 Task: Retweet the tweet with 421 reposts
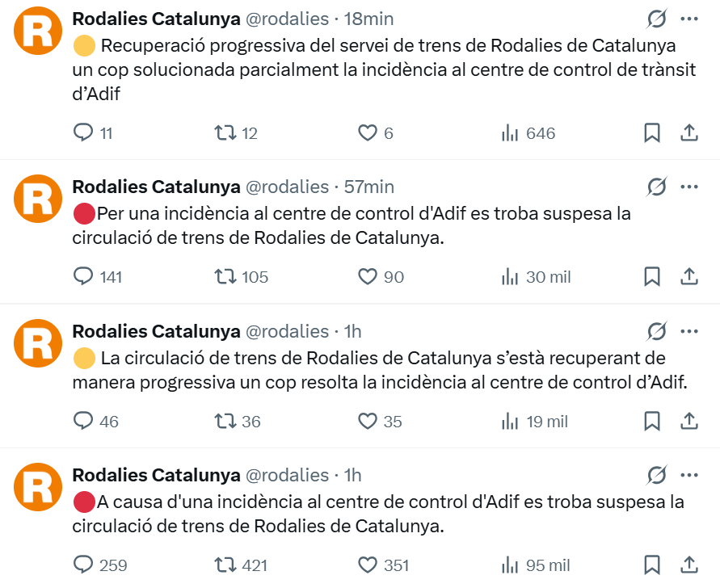click(x=225, y=565)
